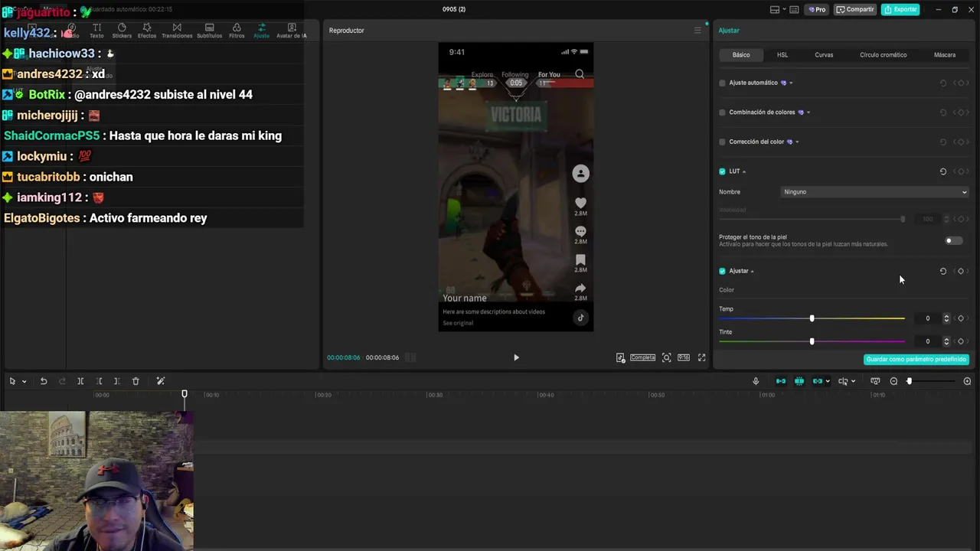Screen dimensions: 980x551
Task: Toggle the auto snapping icon in the timeline
Action: [x=799, y=381]
